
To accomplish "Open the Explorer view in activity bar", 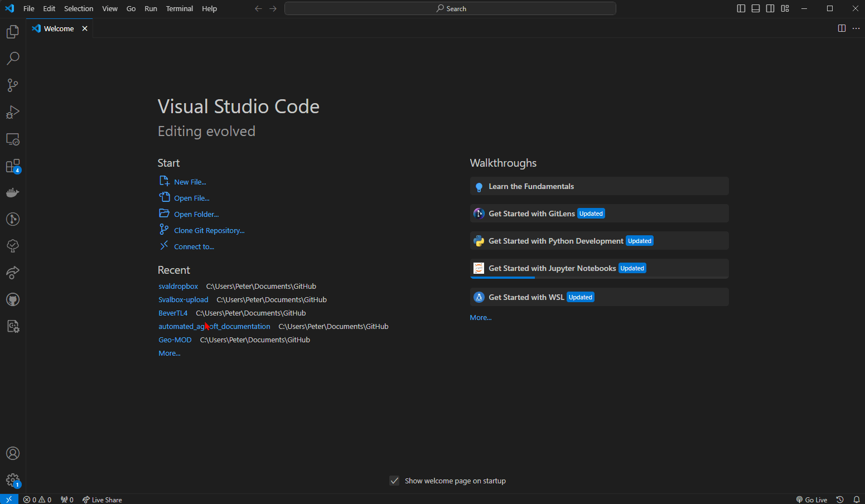I will pos(13,32).
